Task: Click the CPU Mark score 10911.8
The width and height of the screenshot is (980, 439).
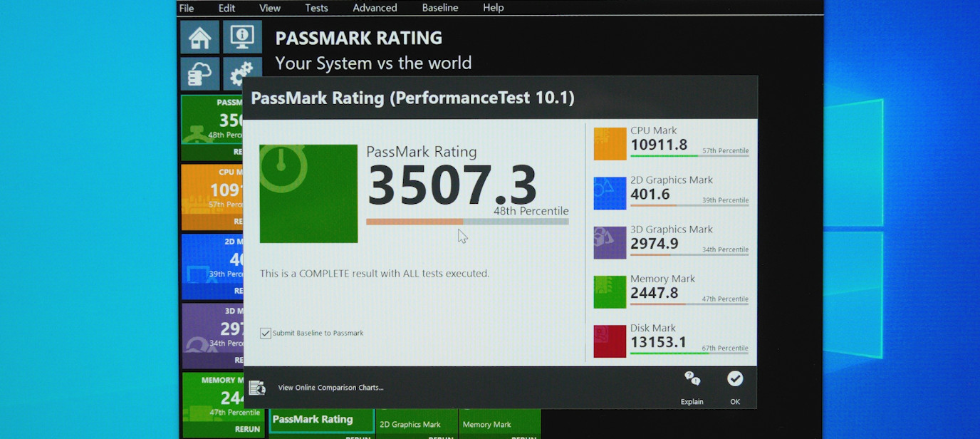Action: click(x=659, y=145)
